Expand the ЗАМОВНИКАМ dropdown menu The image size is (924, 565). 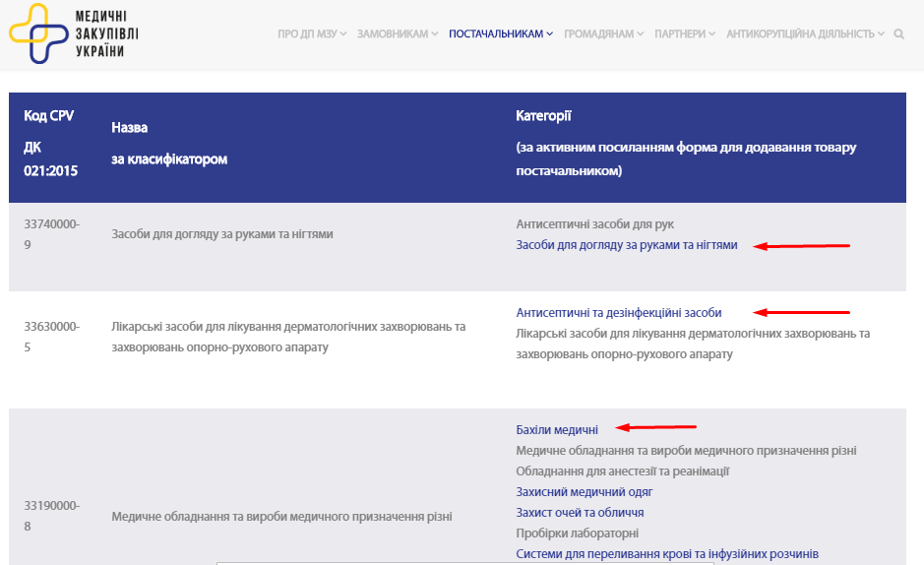point(398,33)
